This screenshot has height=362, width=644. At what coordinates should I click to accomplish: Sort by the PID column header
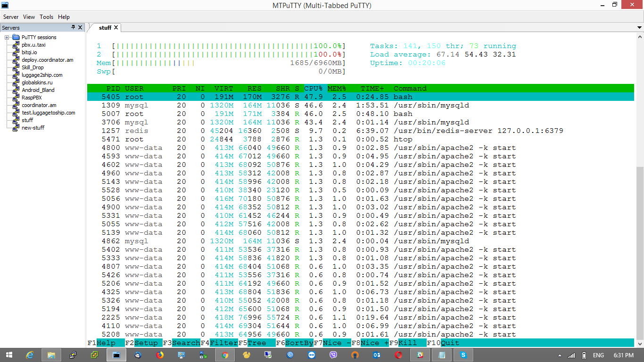point(113,88)
